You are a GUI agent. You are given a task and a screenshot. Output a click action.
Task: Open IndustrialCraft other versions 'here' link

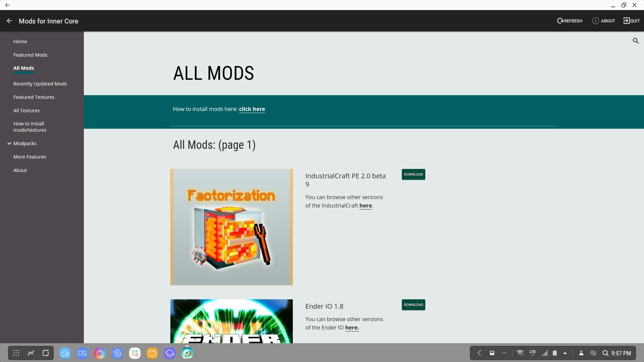[x=366, y=206]
